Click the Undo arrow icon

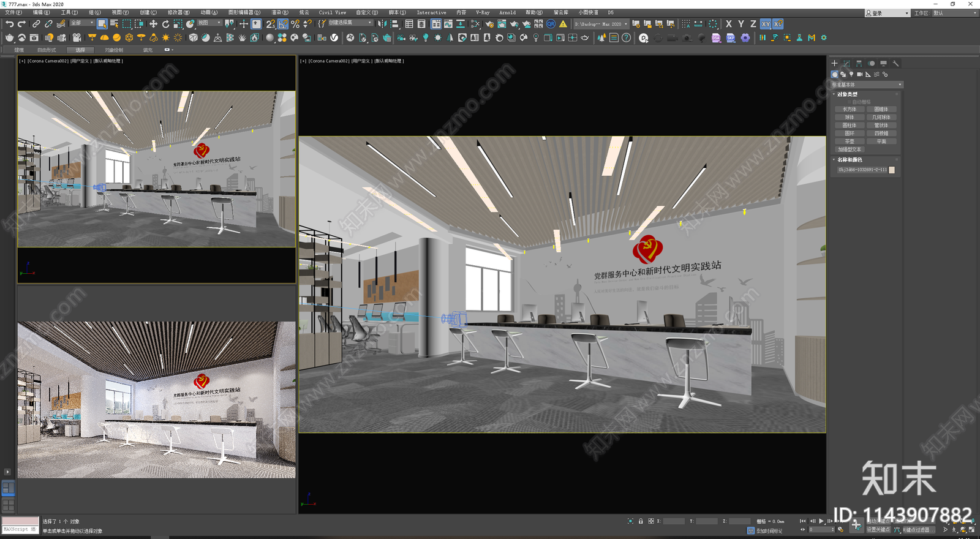pos(9,24)
